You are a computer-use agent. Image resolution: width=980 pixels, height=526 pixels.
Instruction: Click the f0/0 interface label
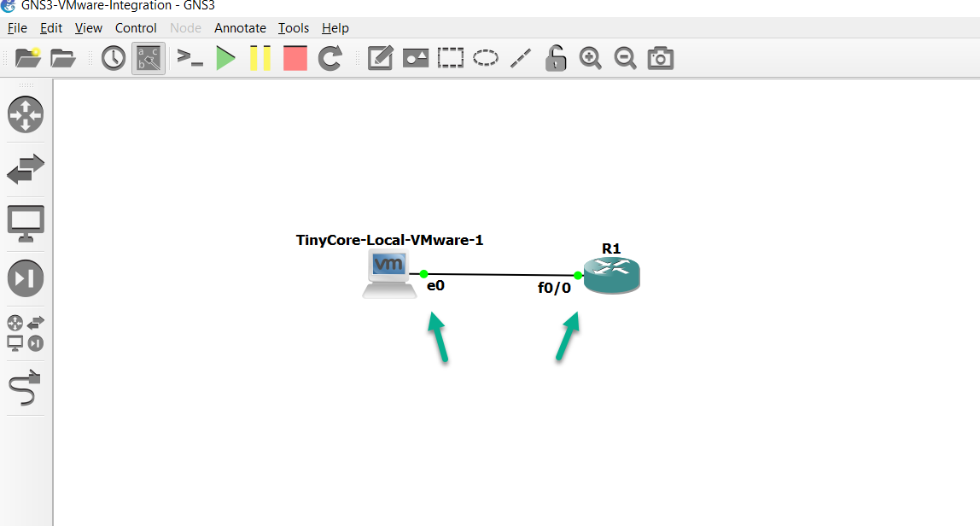(554, 288)
